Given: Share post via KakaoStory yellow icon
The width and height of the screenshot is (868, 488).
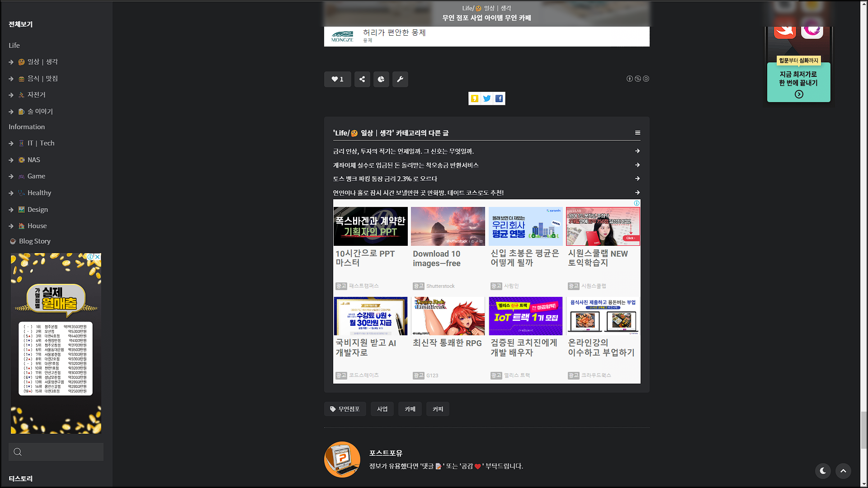Looking at the screenshot, I should click(x=474, y=99).
